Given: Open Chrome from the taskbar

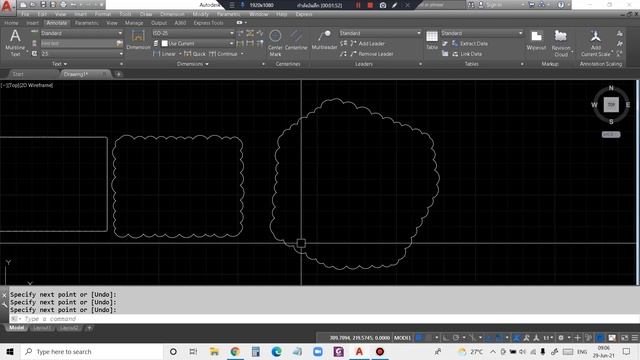Looking at the screenshot, I should [235, 351].
